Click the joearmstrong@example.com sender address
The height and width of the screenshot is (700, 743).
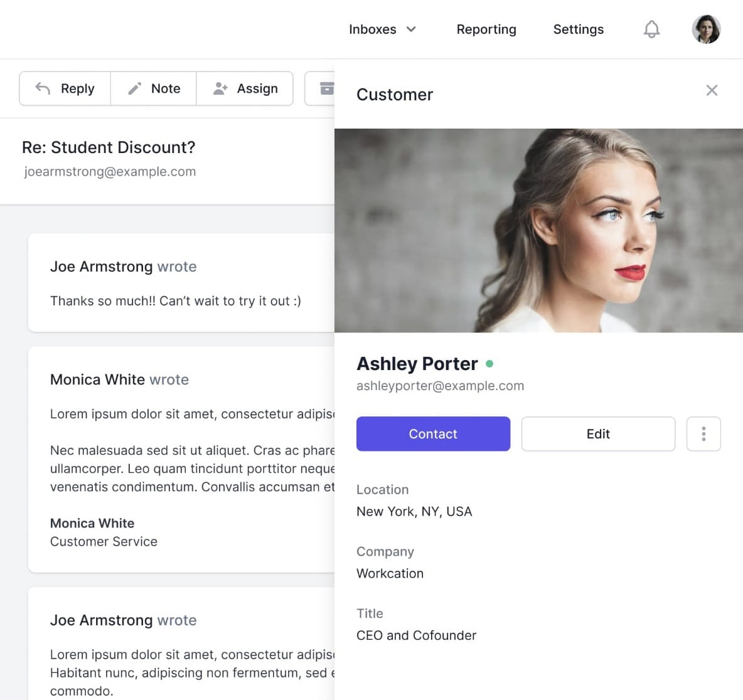pos(110,172)
